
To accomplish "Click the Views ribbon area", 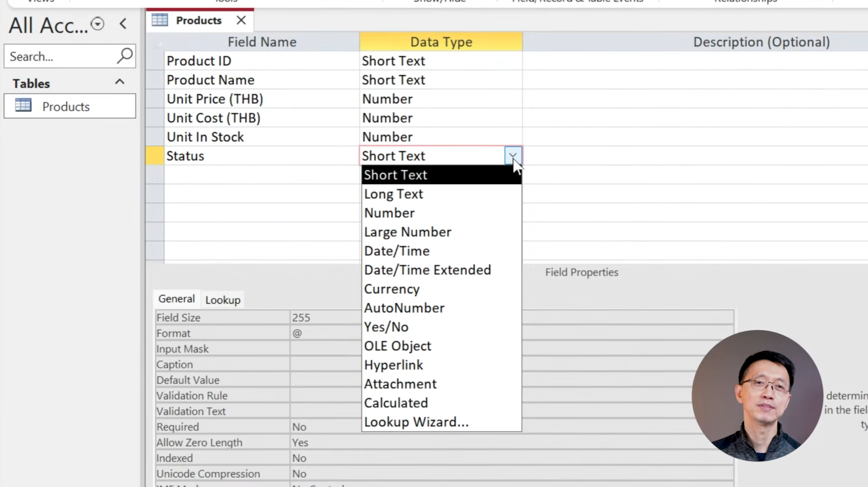I will pos(40,2).
